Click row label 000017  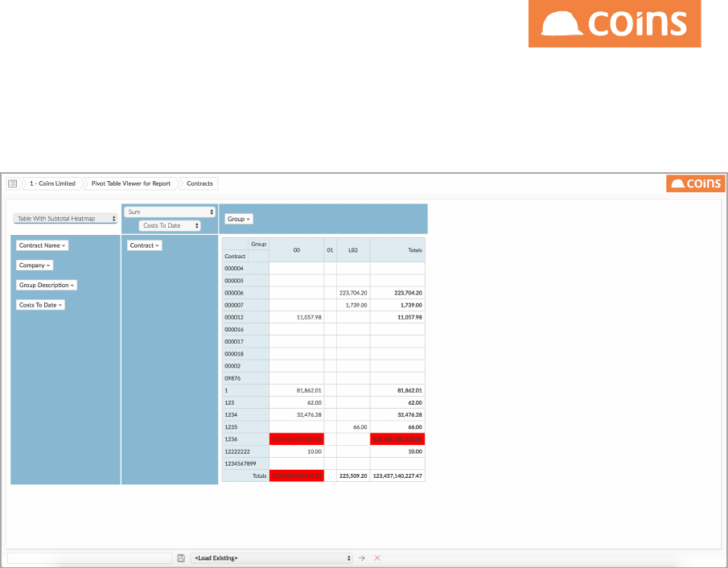click(234, 341)
